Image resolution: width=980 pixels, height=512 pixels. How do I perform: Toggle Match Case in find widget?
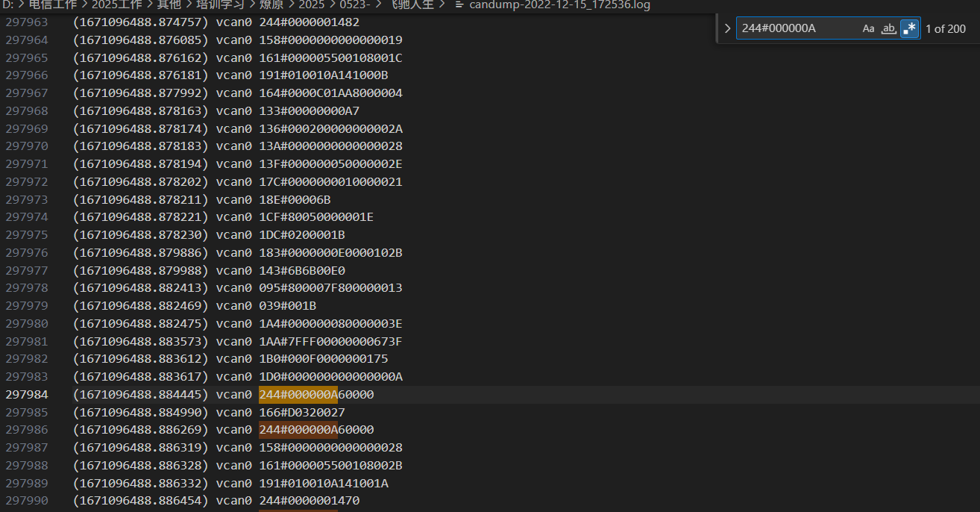tap(868, 29)
